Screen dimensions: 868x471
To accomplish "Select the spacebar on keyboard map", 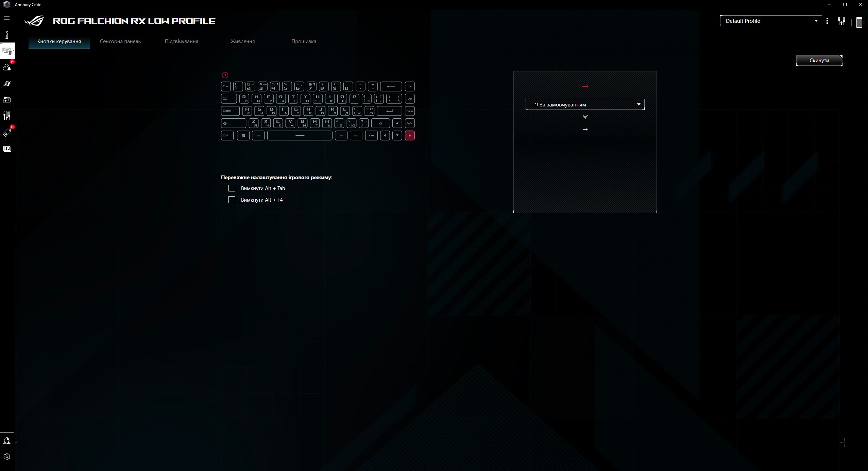I will pos(300,135).
